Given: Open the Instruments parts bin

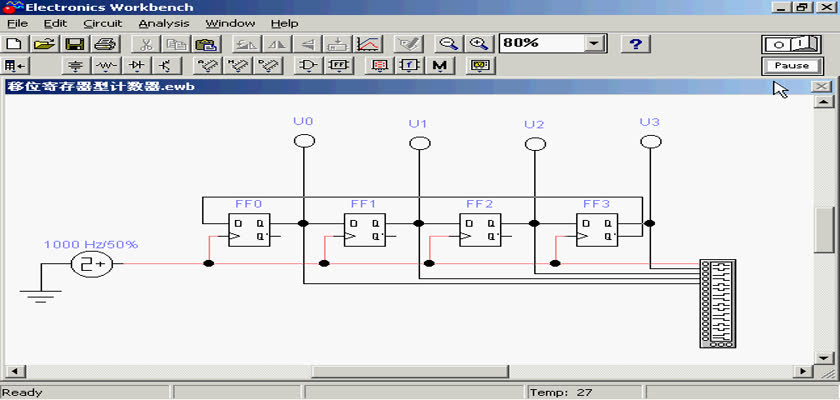Looking at the screenshot, I should pyautogui.click(x=482, y=66).
